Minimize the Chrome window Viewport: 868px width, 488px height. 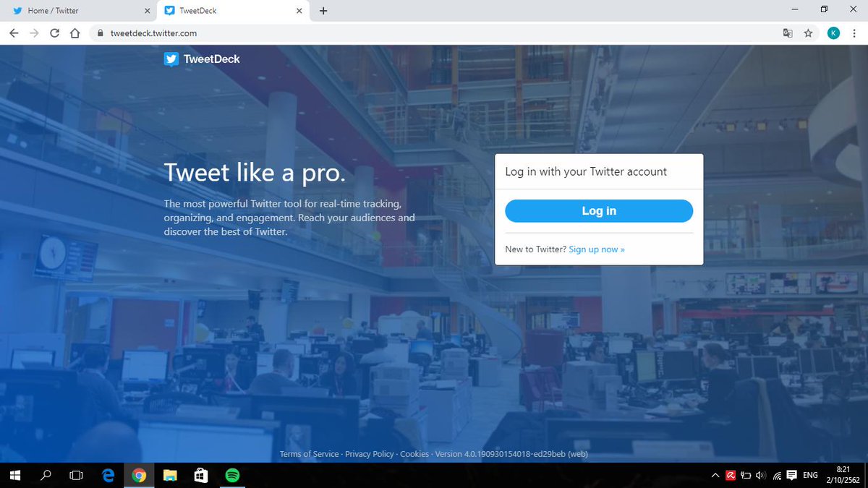coord(793,9)
